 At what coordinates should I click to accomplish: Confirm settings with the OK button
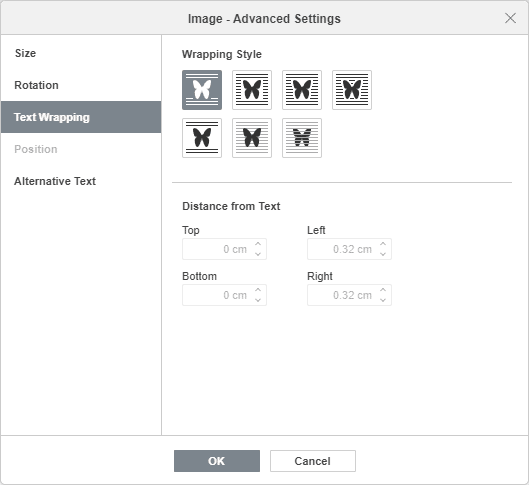(217, 461)
